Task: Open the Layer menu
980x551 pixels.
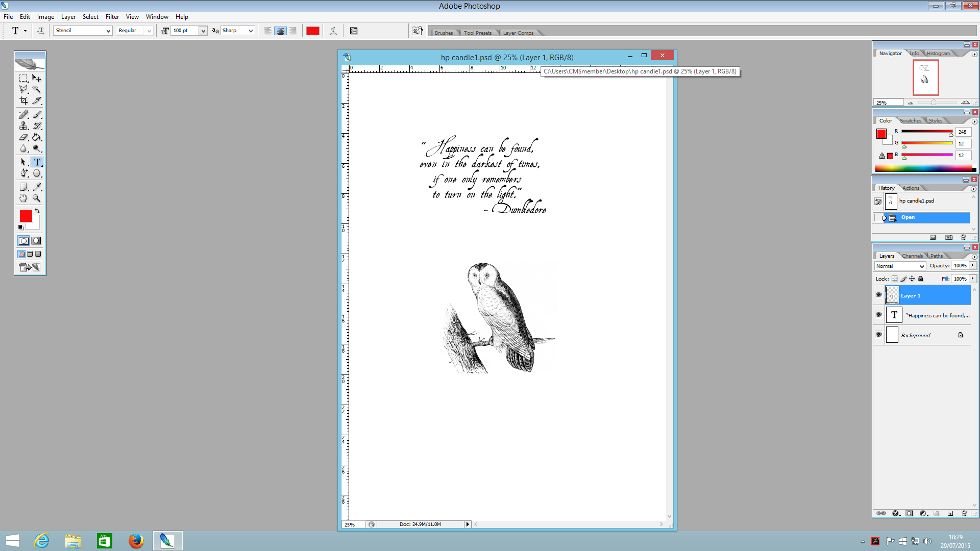Action: (x=68, y=16)
